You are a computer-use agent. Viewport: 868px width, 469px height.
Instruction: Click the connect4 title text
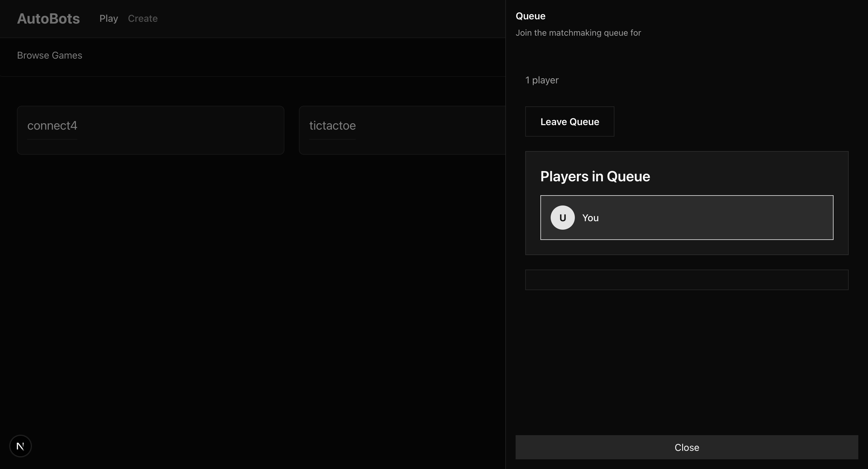pos(52,126)
